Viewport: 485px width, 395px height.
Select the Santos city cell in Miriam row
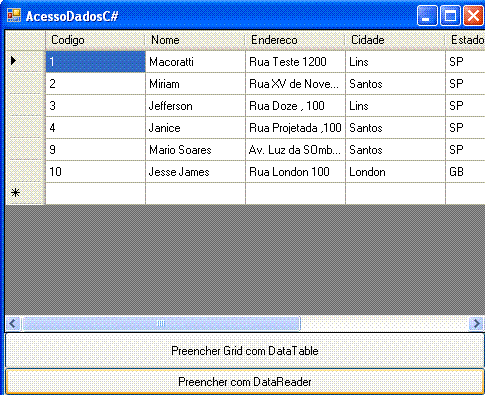tap(395, 83)
